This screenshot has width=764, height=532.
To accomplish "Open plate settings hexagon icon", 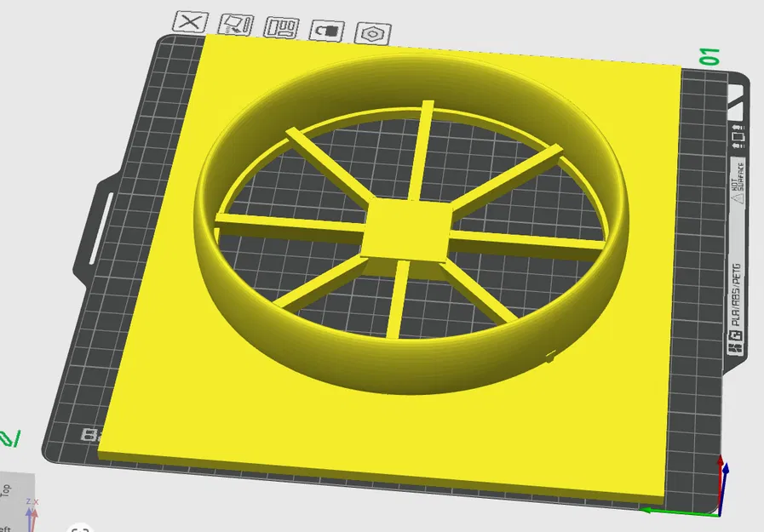I will point(373,34).
